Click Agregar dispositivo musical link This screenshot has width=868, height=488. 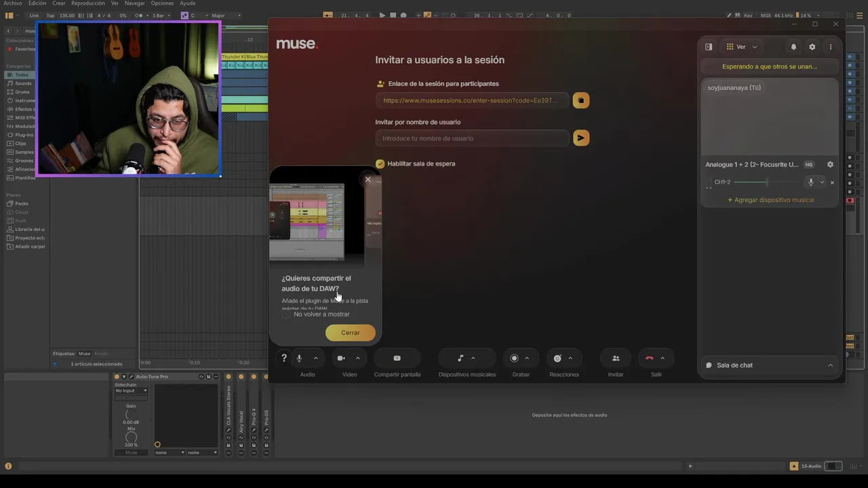click(x=770, y=200)
